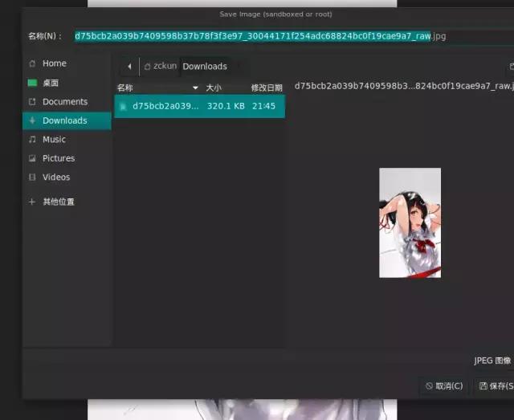Click the create folder icon at top right
The height and width of the screenshot is (420, 514).
(x=512, y=67)
